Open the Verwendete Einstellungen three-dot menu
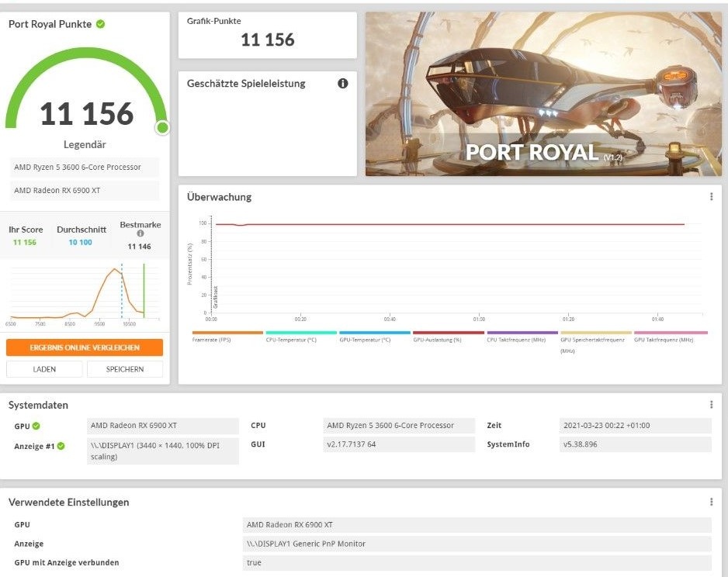This screenshot has height=577, width=728. 711,502
